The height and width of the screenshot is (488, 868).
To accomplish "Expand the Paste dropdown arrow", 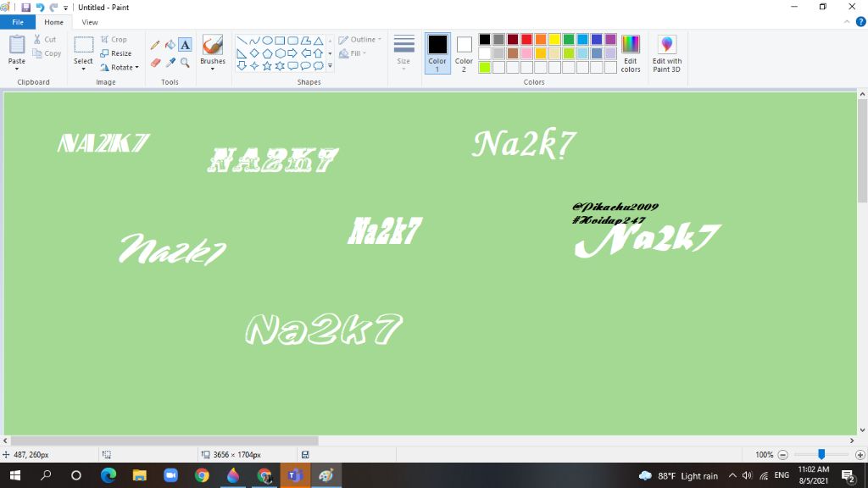I will coord(17,69).
